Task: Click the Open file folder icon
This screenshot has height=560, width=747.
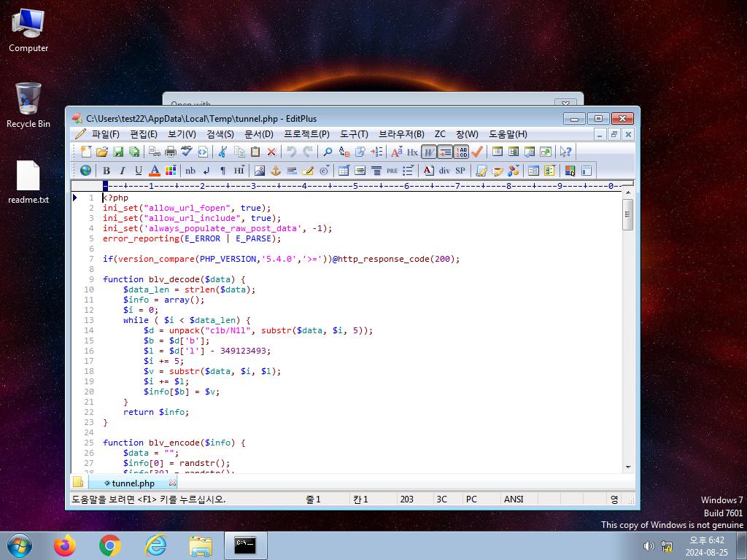Action: 102,152
